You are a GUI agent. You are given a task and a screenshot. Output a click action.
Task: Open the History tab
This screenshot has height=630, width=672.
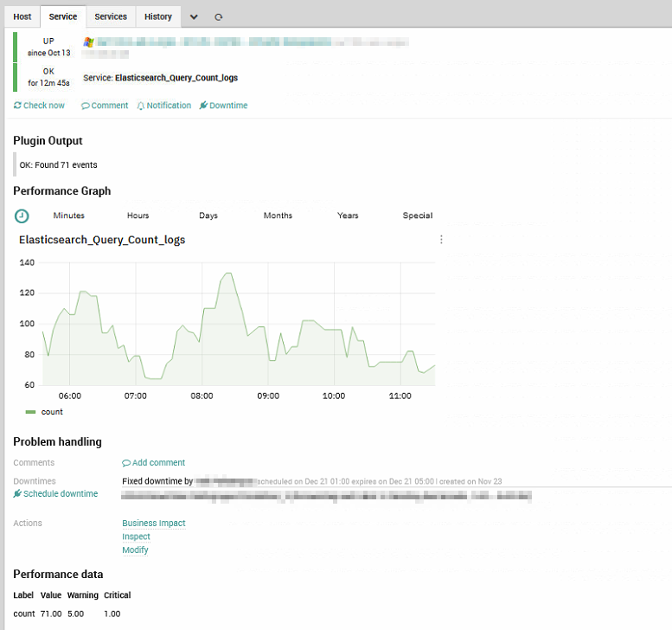pyautogui.click(x=158, y=16)
